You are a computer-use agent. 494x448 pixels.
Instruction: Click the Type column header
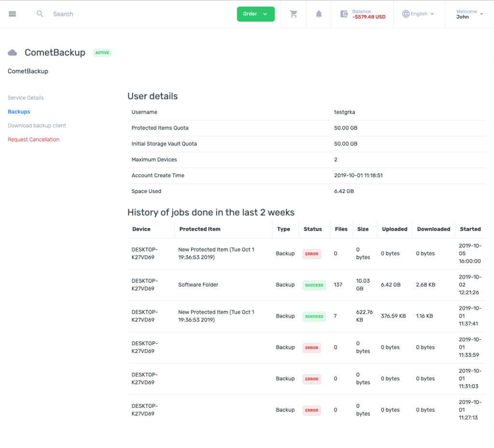point(284,229)
